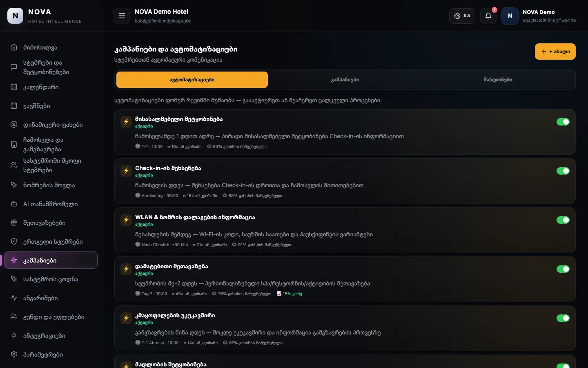This screenshot has height=368, width=588.
Task: Disable the WLAN & ნომრის დალაგების automation switch
Action: coord(563,220)
